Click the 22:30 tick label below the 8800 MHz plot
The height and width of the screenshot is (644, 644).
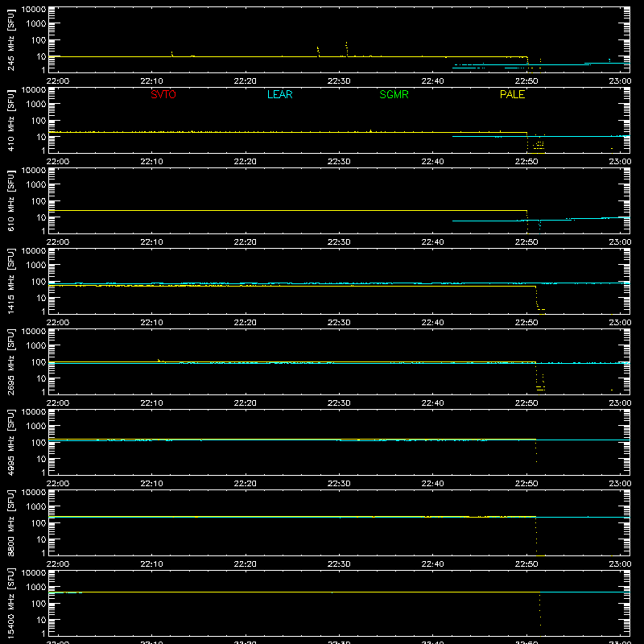(x=339, y=564)
